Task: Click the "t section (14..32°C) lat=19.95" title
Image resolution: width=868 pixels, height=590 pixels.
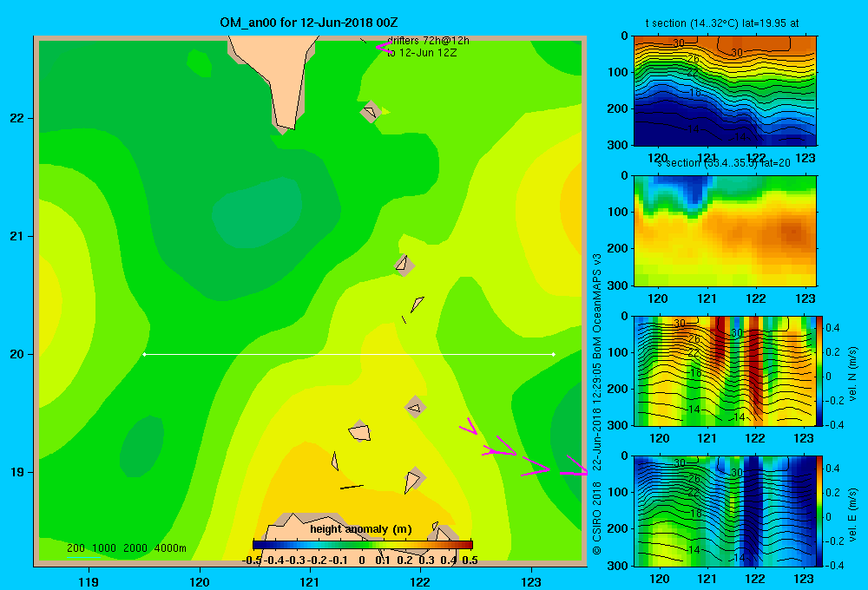Action: pyautogui.click(x=722, y=23)
